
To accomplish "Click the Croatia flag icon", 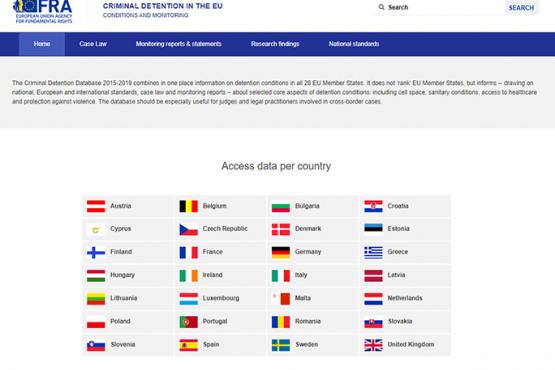I will pos(373,206).
